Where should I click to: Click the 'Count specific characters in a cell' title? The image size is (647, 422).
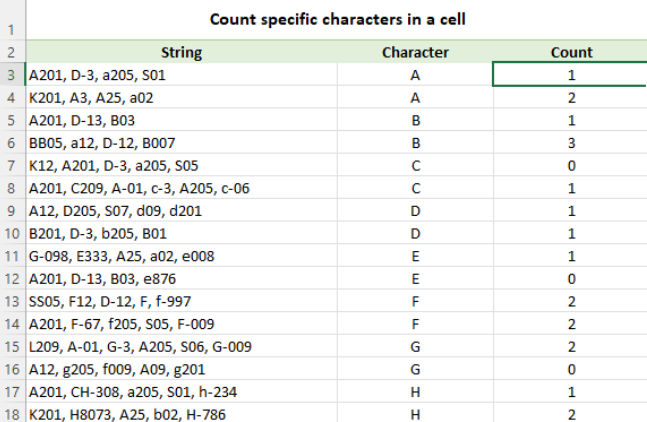[338, 19]
